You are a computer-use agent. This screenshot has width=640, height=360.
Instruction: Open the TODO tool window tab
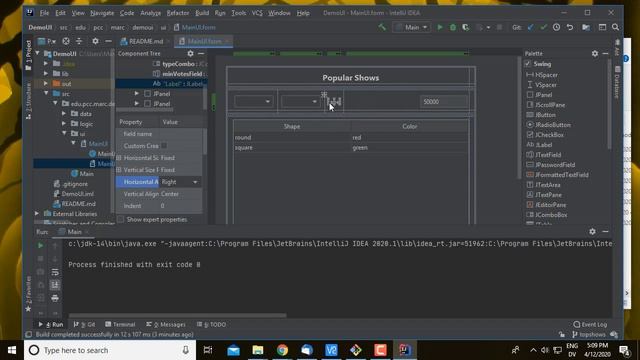(x=211, y=324)
